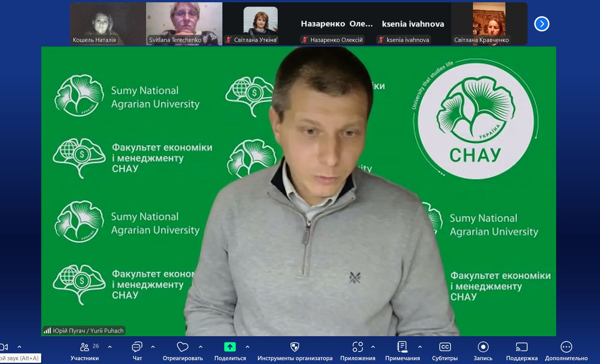
Task: Expand the arrow next to Приложения
Action: pos(373,347)
